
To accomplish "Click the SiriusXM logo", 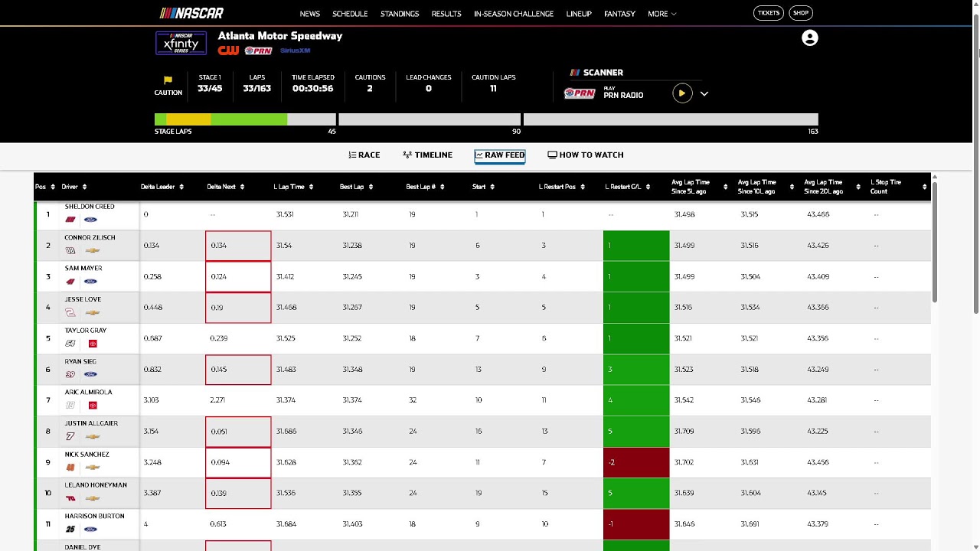I will click(295, 51).
